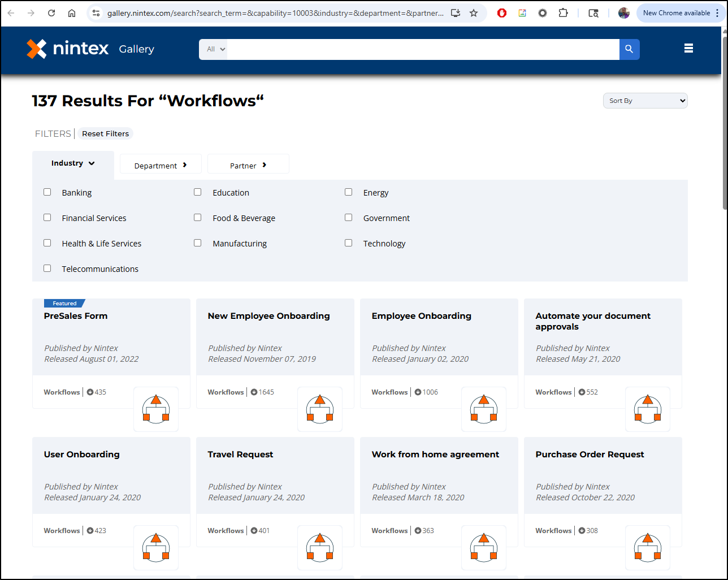Open the Sort By dropdown

click(645, 101)
